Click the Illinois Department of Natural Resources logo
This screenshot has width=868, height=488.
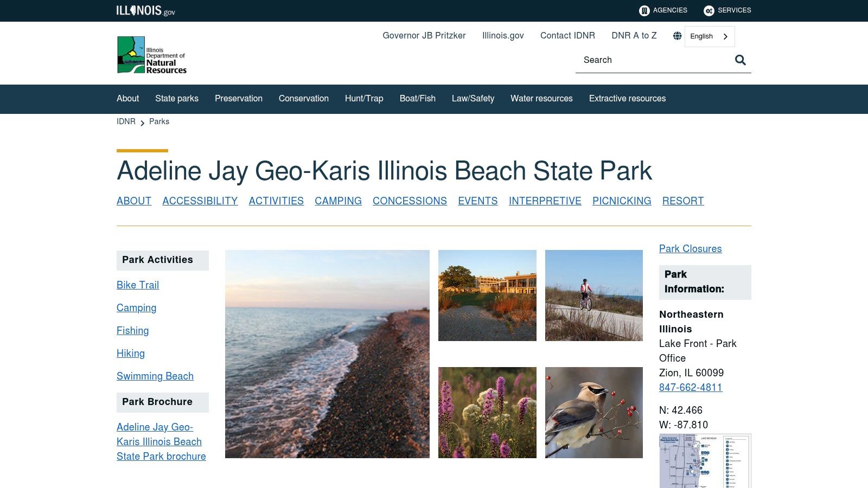tap(152, 55)
